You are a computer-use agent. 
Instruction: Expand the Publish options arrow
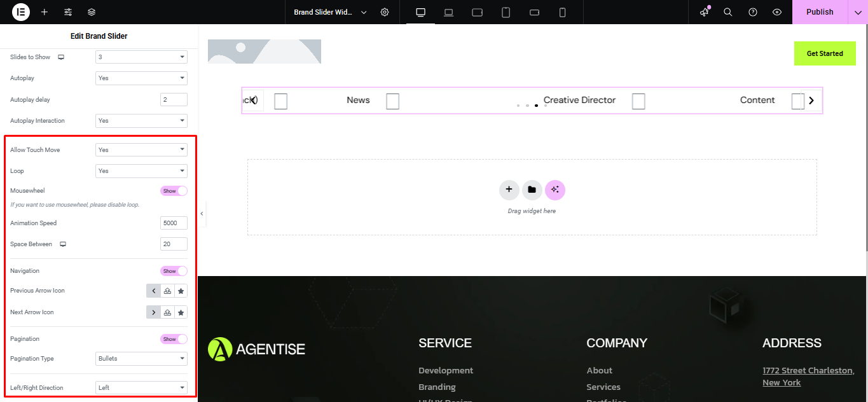pyautogui.click(x=858, y=12)
